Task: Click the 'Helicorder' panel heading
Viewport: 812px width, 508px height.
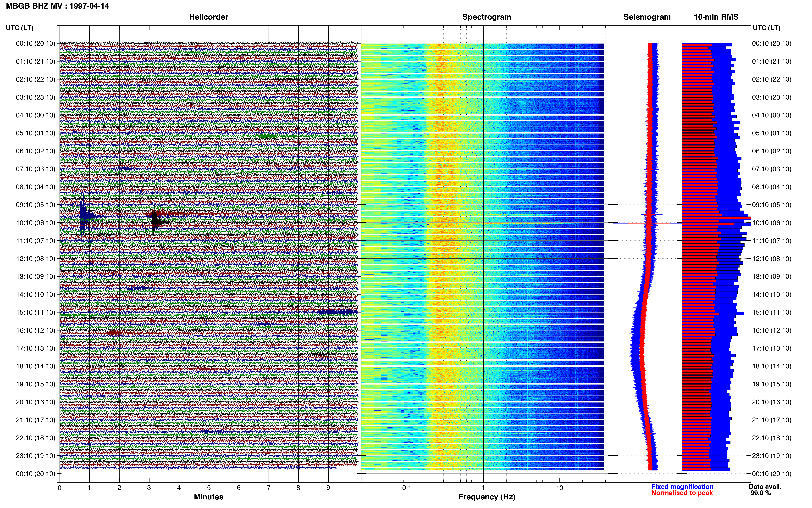Action: (209, 17)
